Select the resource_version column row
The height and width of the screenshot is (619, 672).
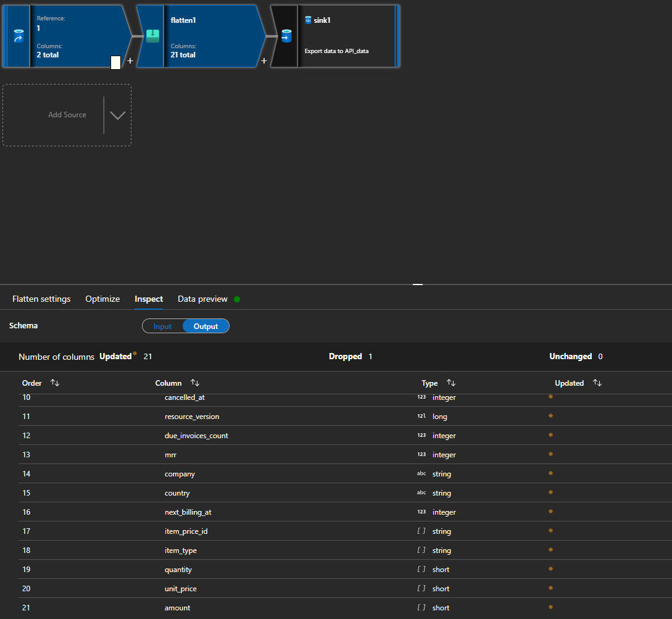click(x=345, y=416)
